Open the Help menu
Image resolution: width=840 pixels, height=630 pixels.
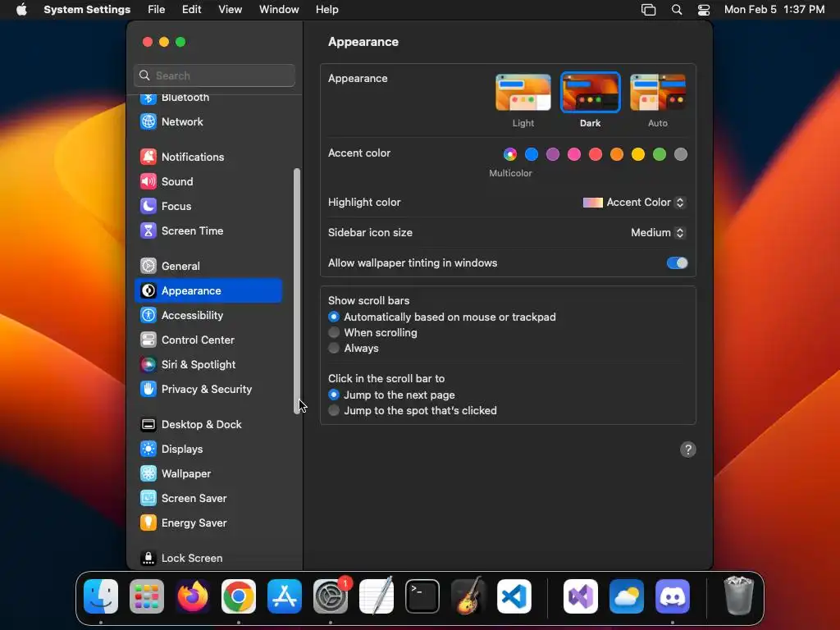click(326, 10)
